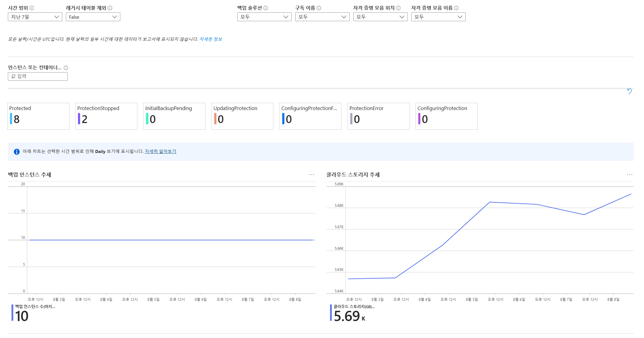Screen dimensions: 644x338
Task: Click the ProtectionError status tile
Action: click(x=378, y=116)
